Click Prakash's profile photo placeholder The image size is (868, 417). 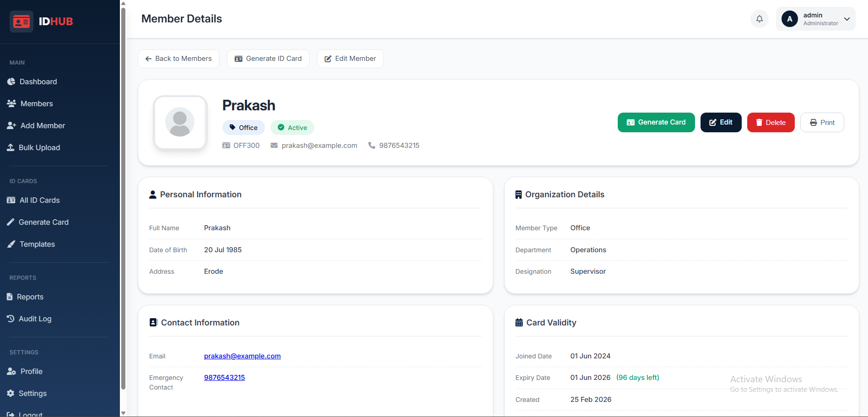180,123
